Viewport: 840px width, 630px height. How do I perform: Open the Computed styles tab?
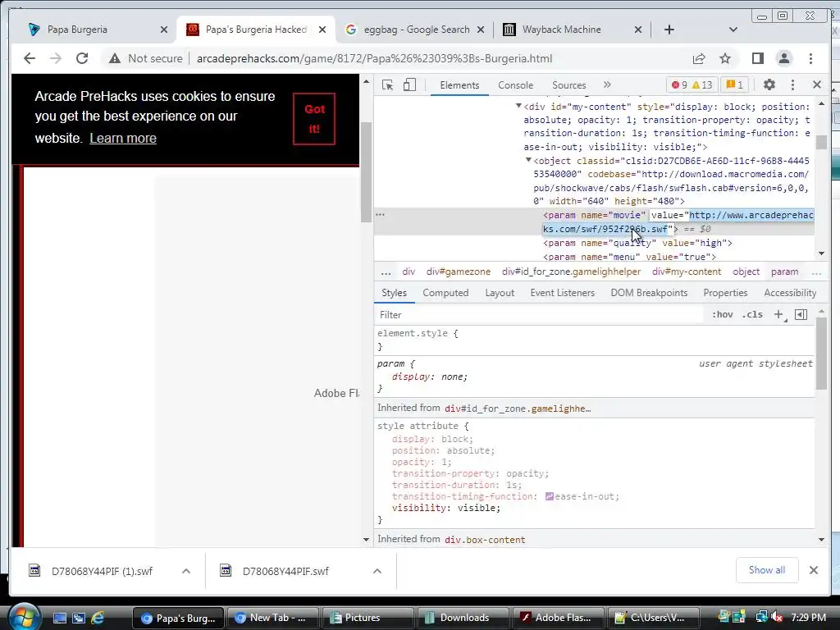tap(445, 293)
